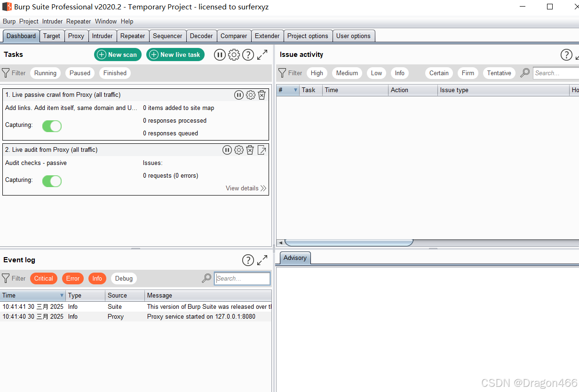Open help icon in the Issue activity header
Image resolution: width=579 pixels, height=392 pixels.
pyautogui.click(x=566, y=55)
